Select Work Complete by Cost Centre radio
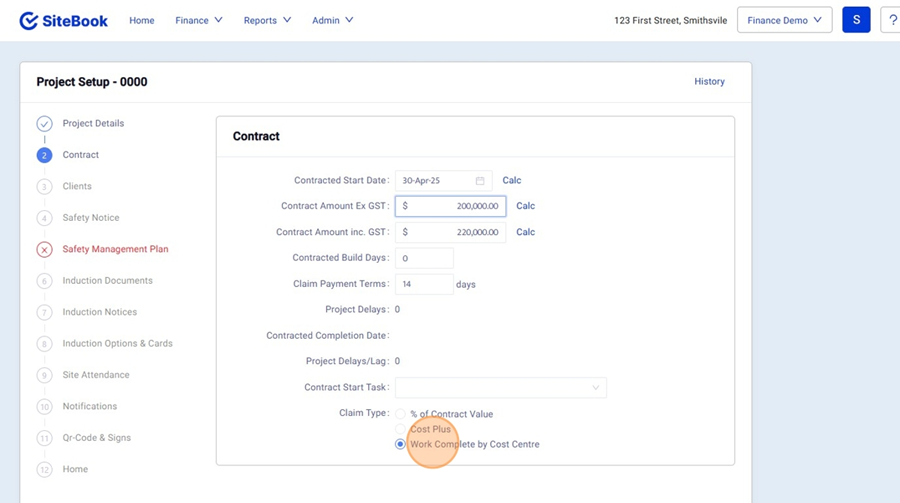900x503 pixels. pyautogui.click(x=401, y=444)
